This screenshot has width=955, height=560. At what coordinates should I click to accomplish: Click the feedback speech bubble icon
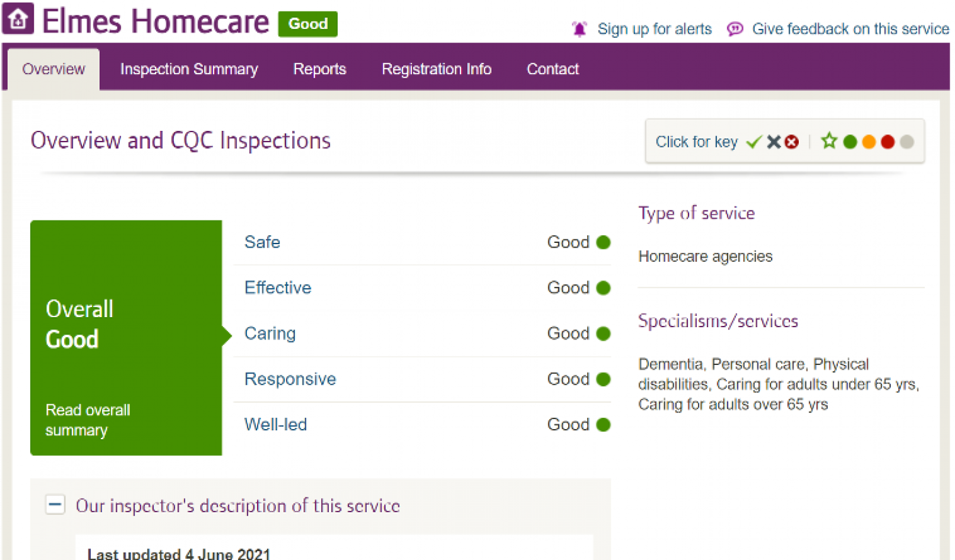(735, 29)
